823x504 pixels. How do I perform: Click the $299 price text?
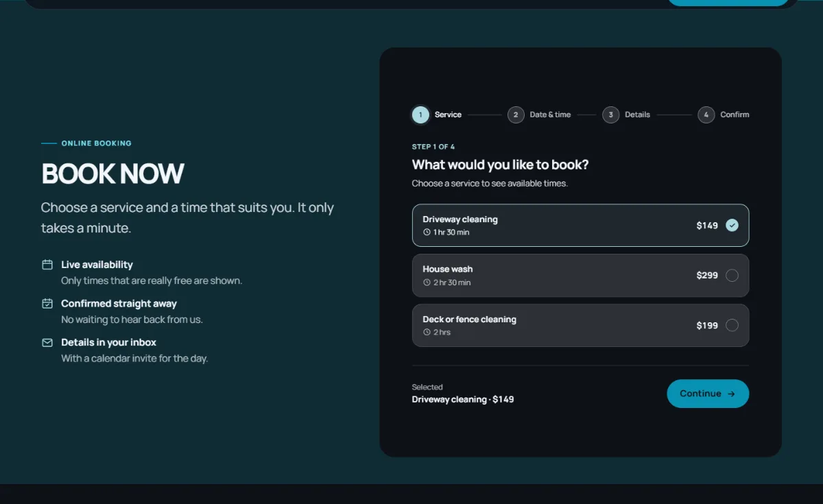pyautogui.click(x=707, y=275)
